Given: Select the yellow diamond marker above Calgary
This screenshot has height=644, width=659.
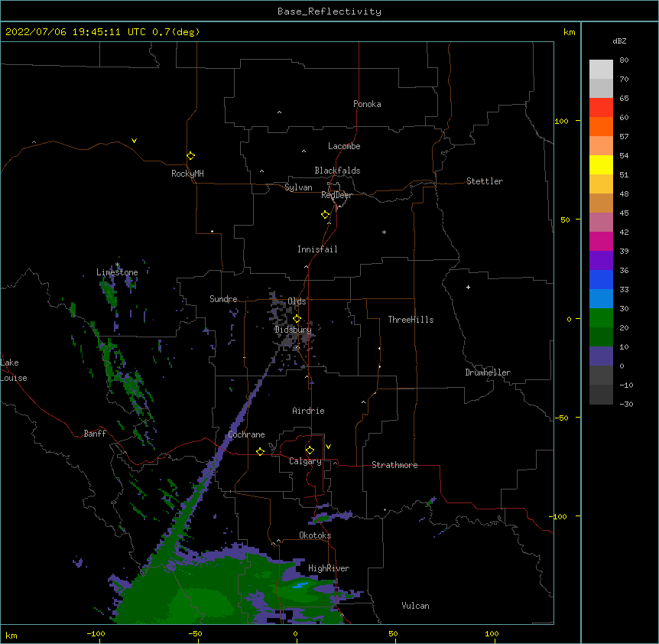Looking at the screenshot, I should click(x=310, y=450).
